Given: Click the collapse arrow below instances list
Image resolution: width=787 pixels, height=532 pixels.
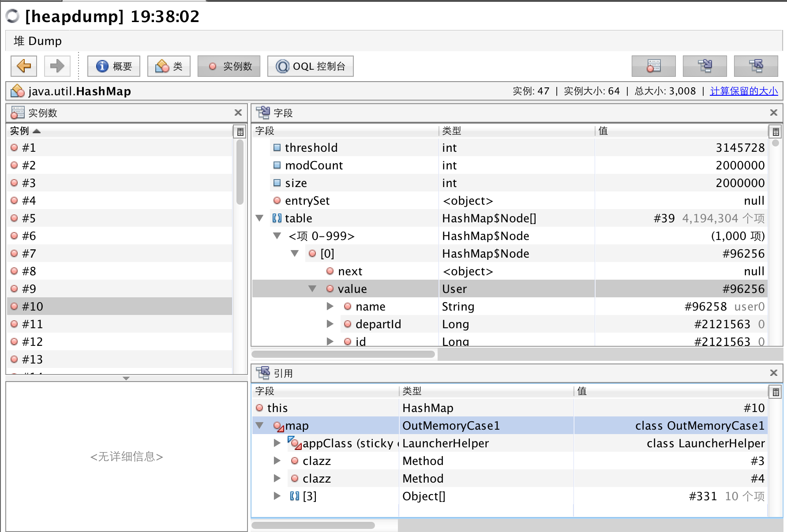Looking at the screenshot, I should point(126,378).
